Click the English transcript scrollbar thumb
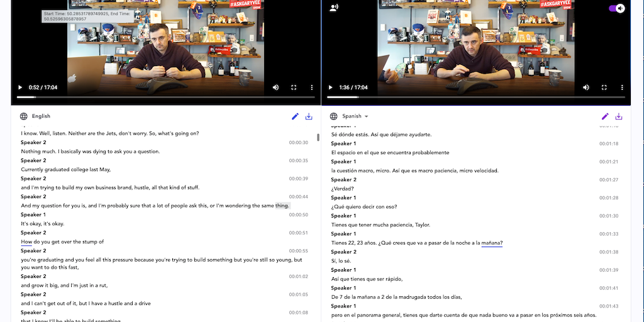644x322 pixels. (x=318, y=137)
